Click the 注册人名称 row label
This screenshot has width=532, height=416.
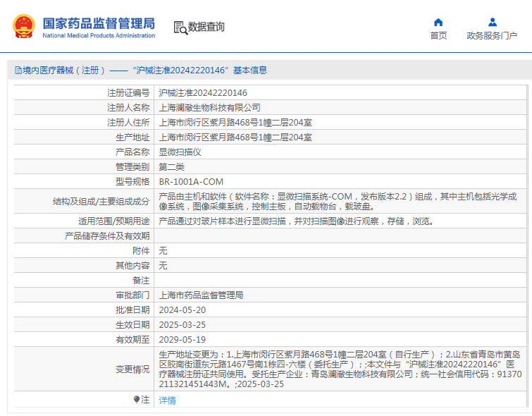click(128, 108)
